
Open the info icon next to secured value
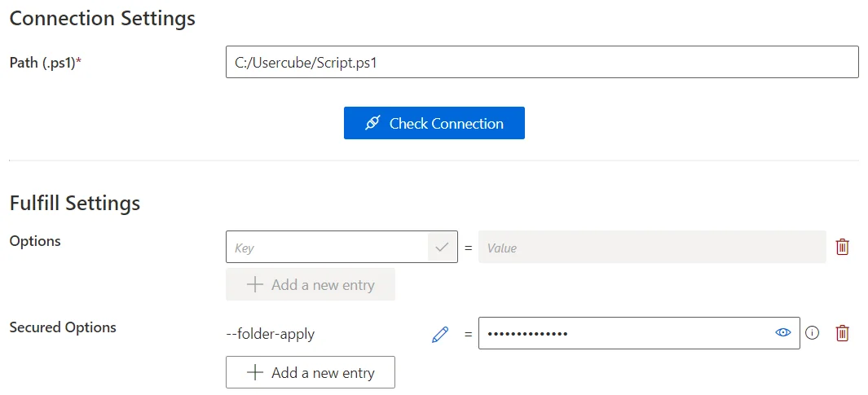(812, 333)
